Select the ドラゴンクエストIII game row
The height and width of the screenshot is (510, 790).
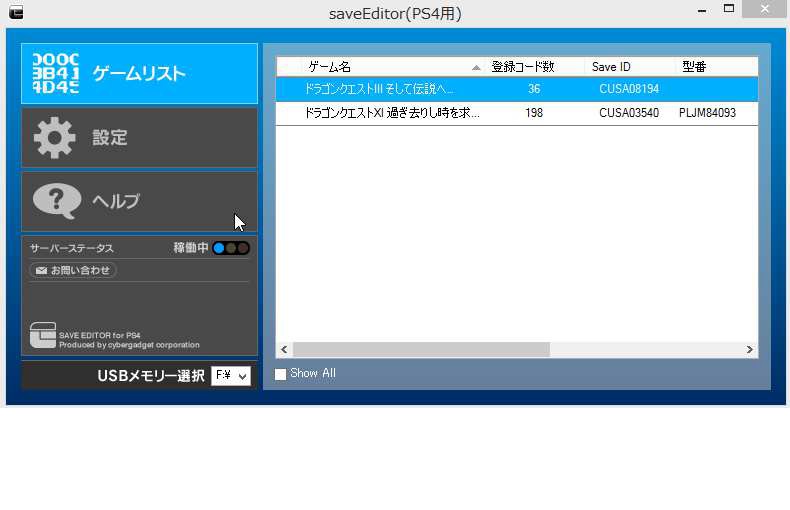[x=517, y=89]
